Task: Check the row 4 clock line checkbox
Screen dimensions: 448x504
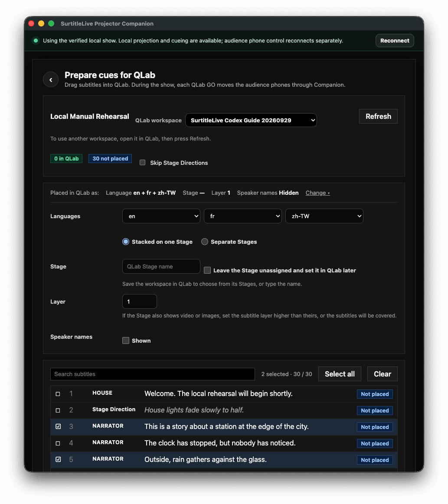Action: tap(58, 443)
